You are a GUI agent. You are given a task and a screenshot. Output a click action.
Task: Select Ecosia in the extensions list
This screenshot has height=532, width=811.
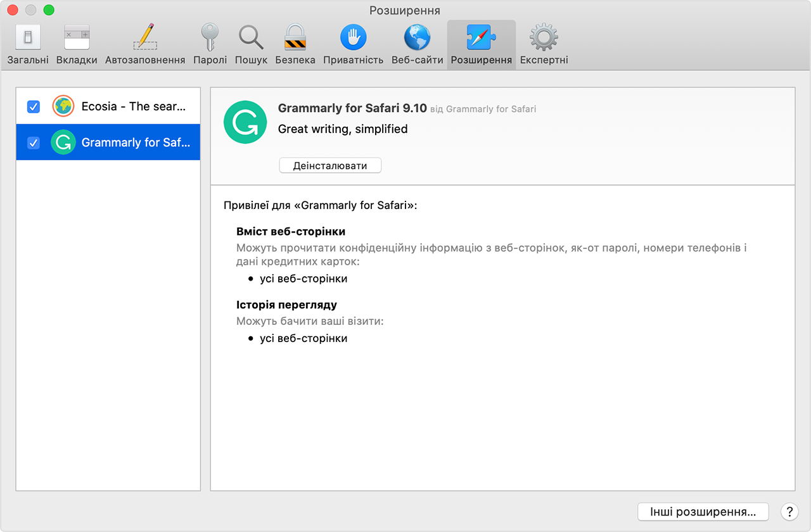pyautogui.click(x=133, y=106)
